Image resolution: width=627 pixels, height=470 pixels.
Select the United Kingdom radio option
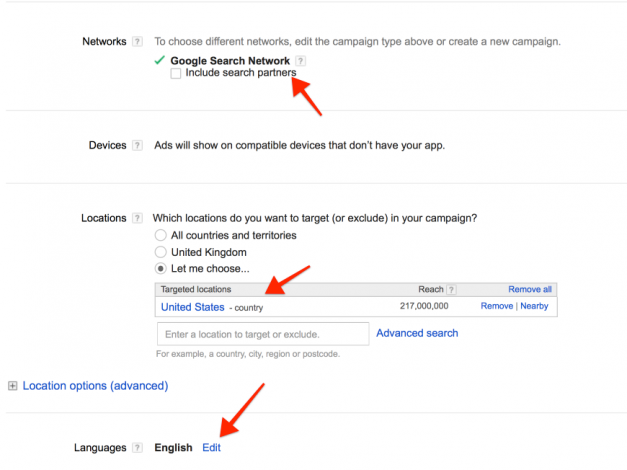point(160,252)
